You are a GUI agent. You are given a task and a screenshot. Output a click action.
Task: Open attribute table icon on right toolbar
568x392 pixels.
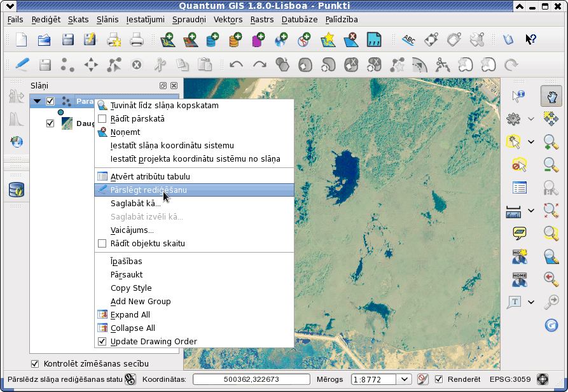[x=520, y=188]
